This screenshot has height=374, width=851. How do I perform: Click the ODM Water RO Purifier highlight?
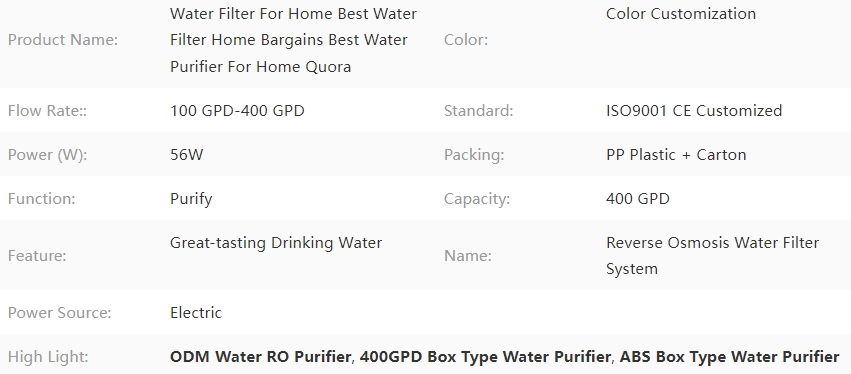[261, 357]
